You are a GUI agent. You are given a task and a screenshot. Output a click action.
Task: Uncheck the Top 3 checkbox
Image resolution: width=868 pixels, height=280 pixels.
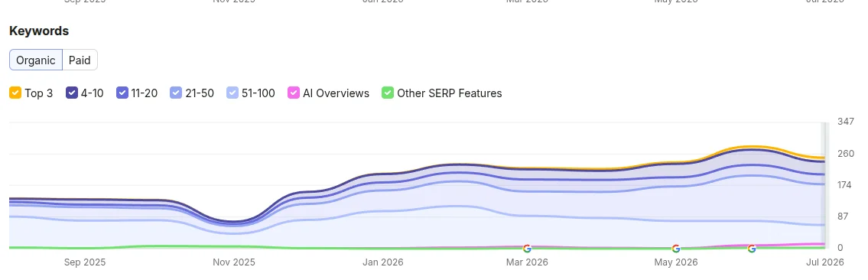click(x=15, y=93)
